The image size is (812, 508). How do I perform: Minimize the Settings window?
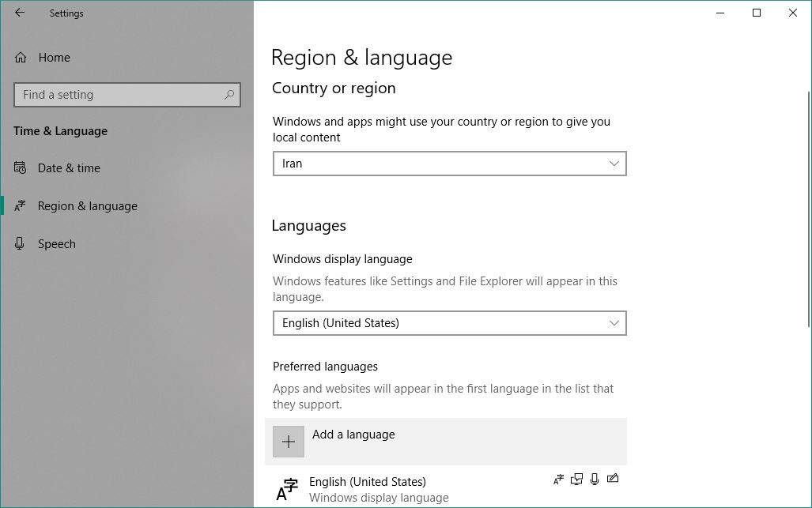(x=720, y=13)
